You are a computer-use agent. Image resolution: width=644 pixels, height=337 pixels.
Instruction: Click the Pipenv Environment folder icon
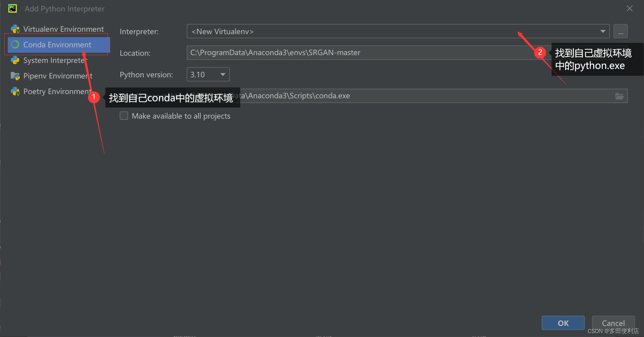[15, 76]
